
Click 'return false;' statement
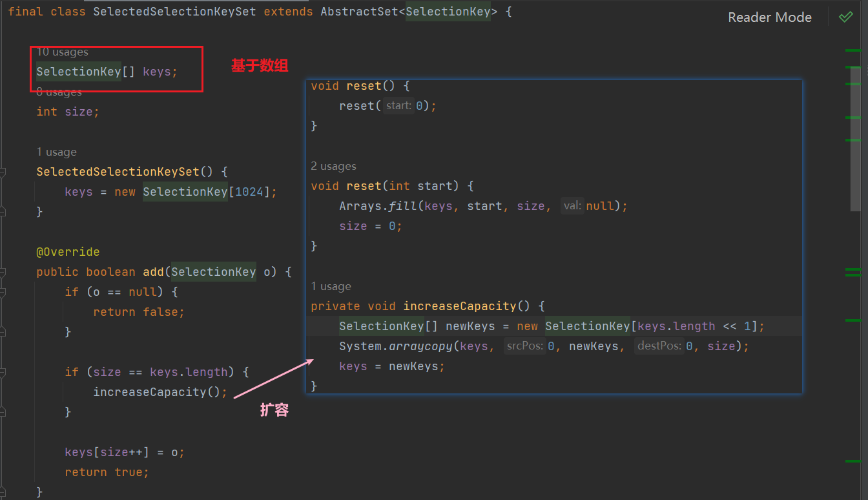click(139, 312)
